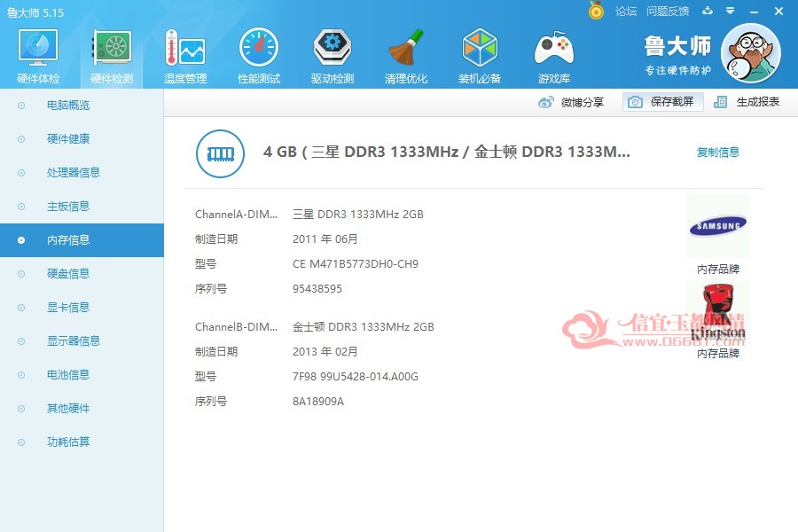
Task: Click the 鲁大师 mascot avatar
Action: click(x=751, y=53)
